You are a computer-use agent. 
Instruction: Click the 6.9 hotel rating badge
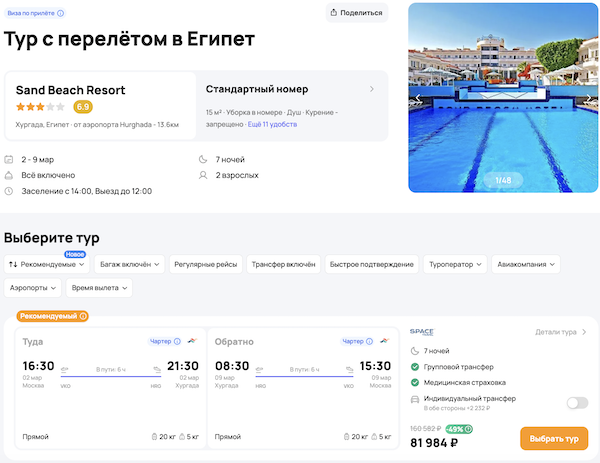tap(83, 107)
